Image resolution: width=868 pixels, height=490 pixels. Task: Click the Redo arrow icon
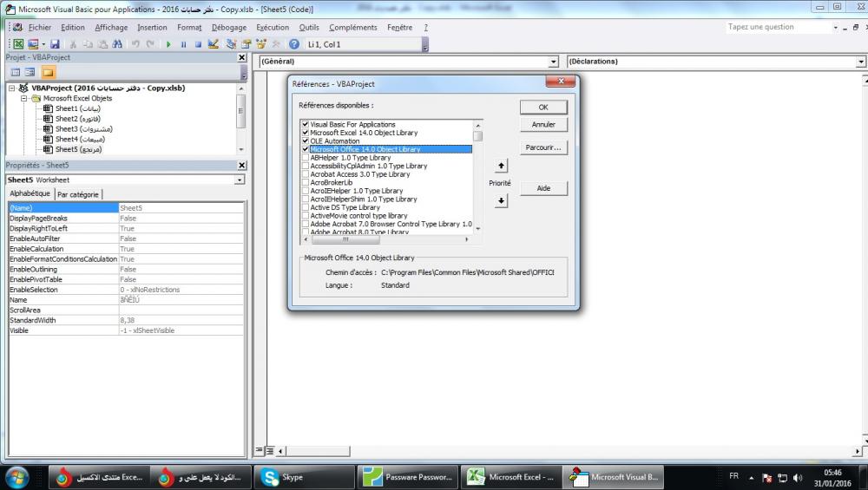click(150, 44)
